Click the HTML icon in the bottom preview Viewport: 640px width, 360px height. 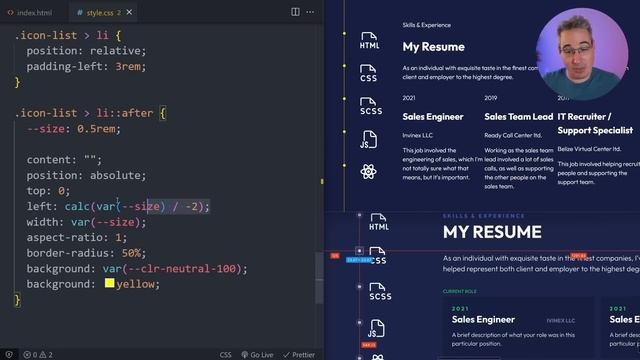tap(379, 222)
